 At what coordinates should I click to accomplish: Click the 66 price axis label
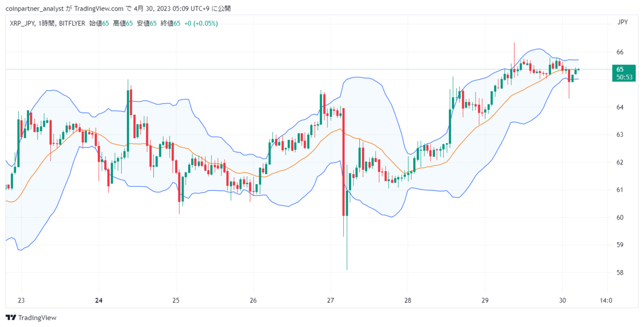click(x=620, y=52)
